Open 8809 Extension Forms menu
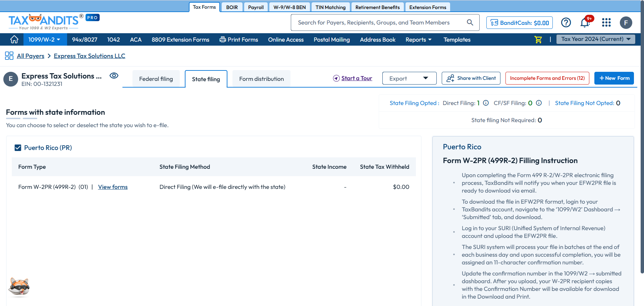Viewport: 644px width, 306px height. [x=180, y=40]
